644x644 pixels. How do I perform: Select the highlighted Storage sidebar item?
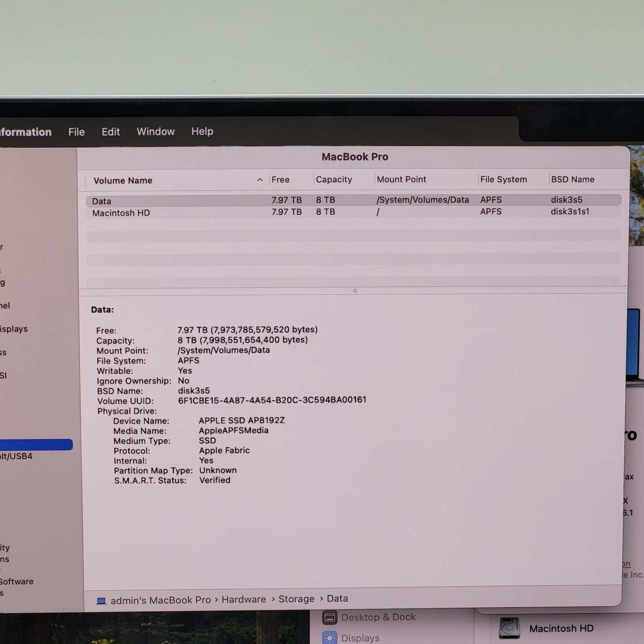tap(36, 444)
